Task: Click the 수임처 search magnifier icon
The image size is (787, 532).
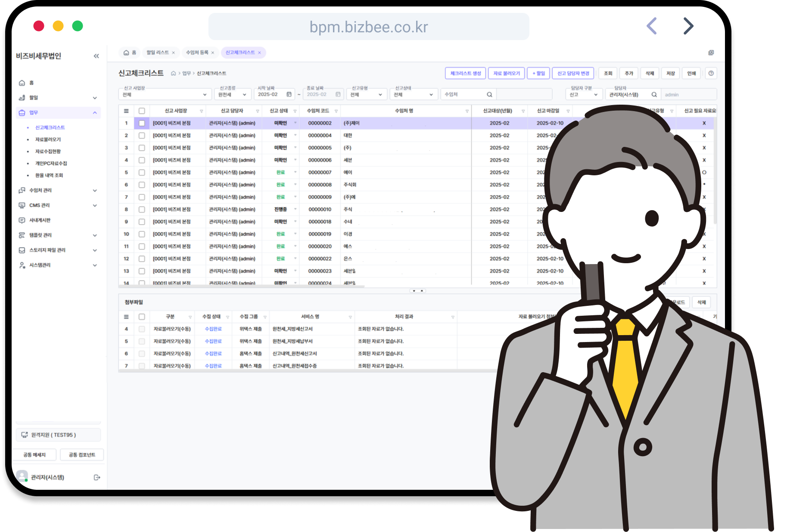Action: (x=489, y=94)
